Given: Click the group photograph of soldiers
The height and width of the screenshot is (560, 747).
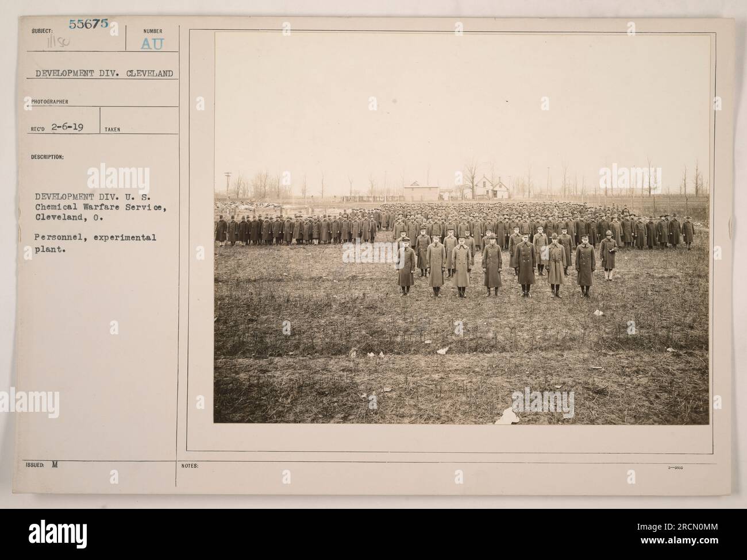Looking at the screenshot, I should point(462,227).
